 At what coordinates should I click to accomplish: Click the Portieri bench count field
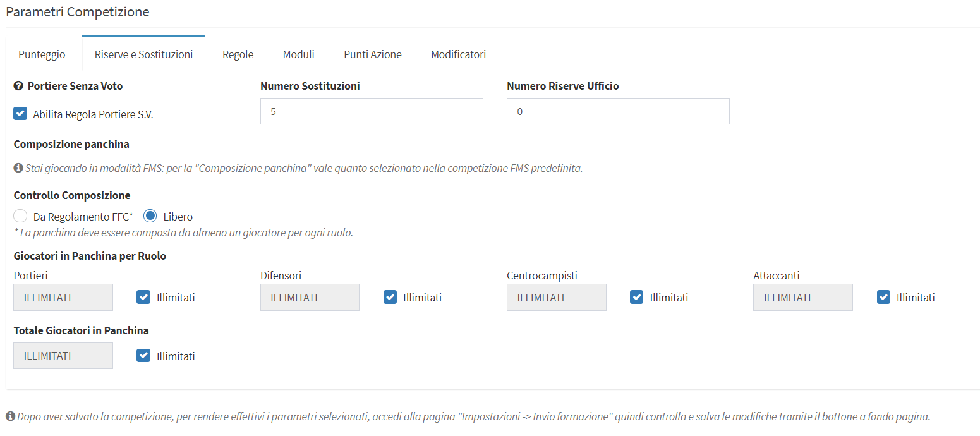(x=63, y=297)
